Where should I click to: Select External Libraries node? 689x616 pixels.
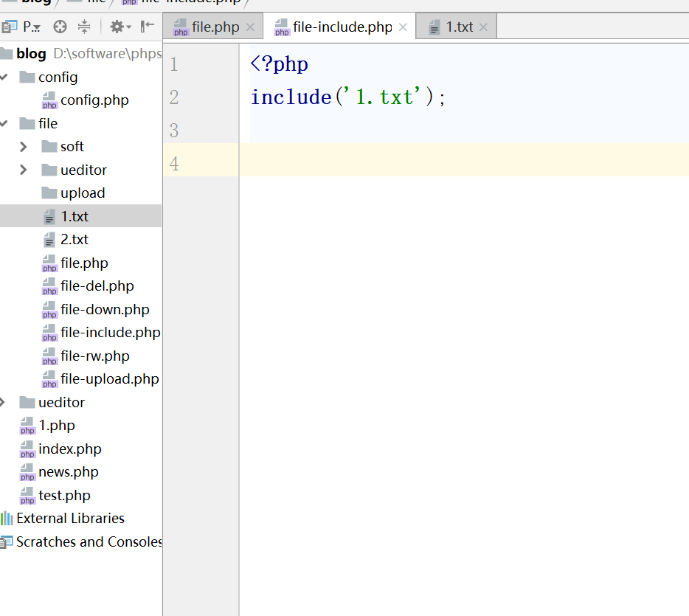point(70,519)
